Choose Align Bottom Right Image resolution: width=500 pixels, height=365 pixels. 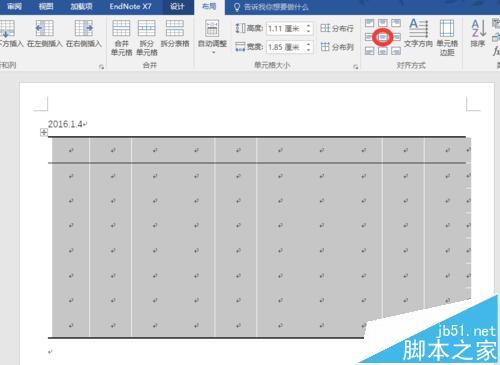tap(396, 51)
